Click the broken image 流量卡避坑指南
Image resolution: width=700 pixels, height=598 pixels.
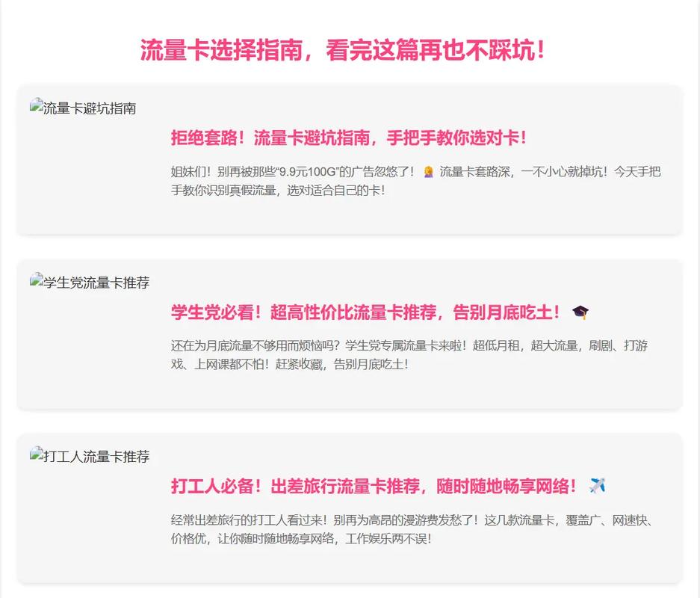point(83,108)
